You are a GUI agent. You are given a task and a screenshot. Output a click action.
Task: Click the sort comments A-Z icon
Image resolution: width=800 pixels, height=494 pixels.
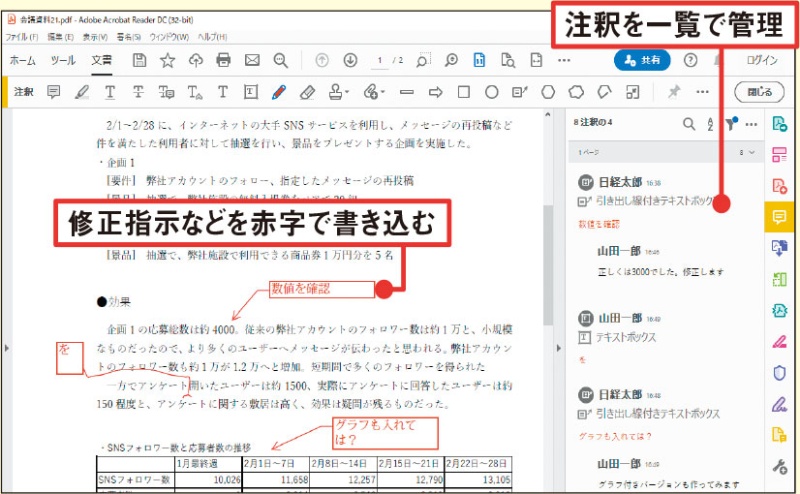point(710,124)
